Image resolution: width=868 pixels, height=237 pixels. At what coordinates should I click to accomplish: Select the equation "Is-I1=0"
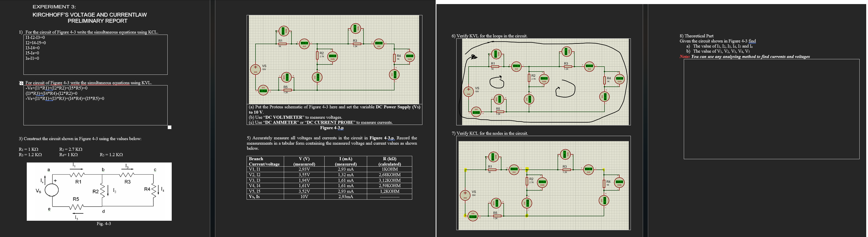click(x=32, y=58)
